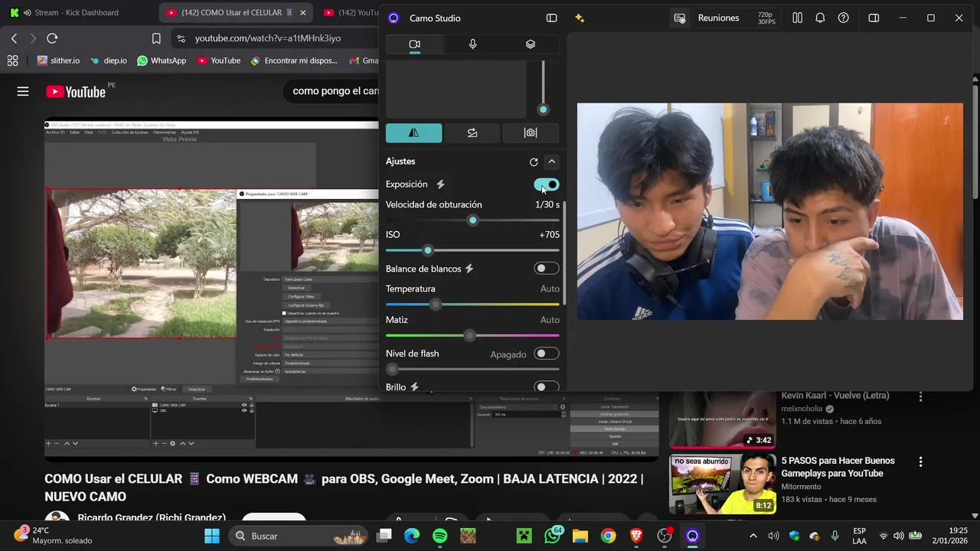Open File Explorer from the taskbar
980x551 pixels.
580,536
